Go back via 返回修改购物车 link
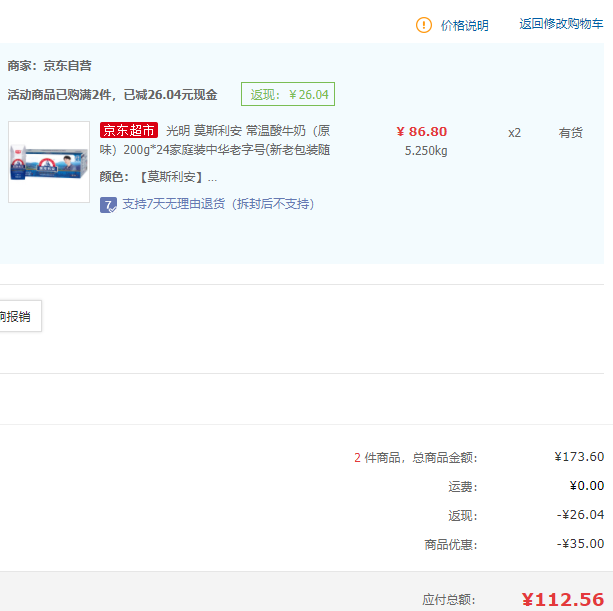613x611 pixels. [x=560, y=24]
